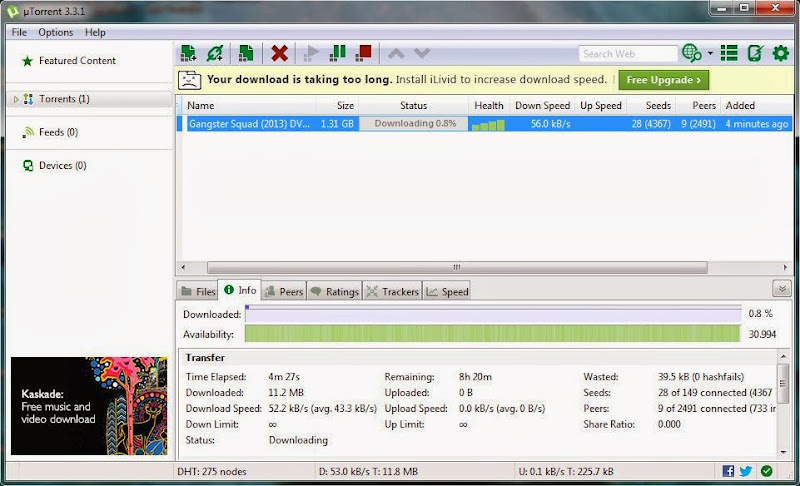800x486 pixels.
Task: Click the Create New Torrent icon
Action: pos(246,53)
